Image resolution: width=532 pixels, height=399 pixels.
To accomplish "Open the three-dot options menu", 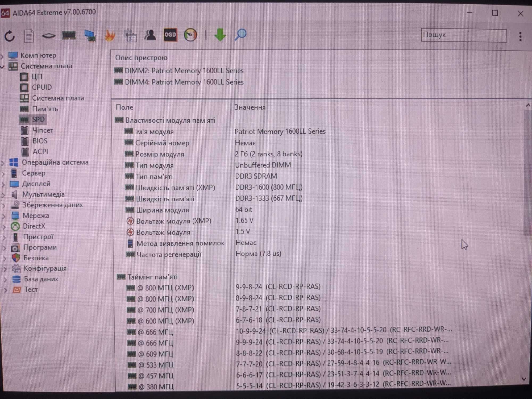I will (520, 36).
